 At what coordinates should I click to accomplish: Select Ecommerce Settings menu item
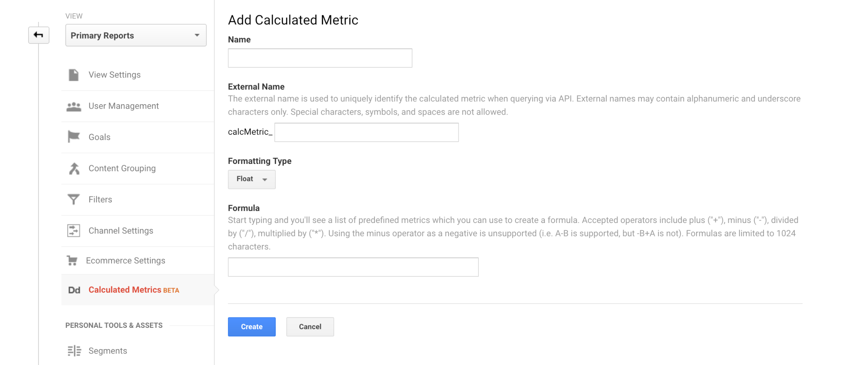tap(125, 260)
